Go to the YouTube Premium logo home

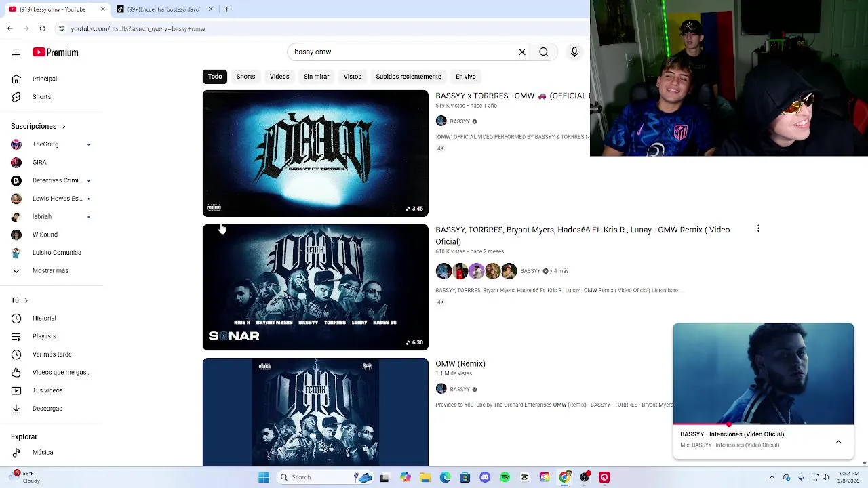point(55,52)
